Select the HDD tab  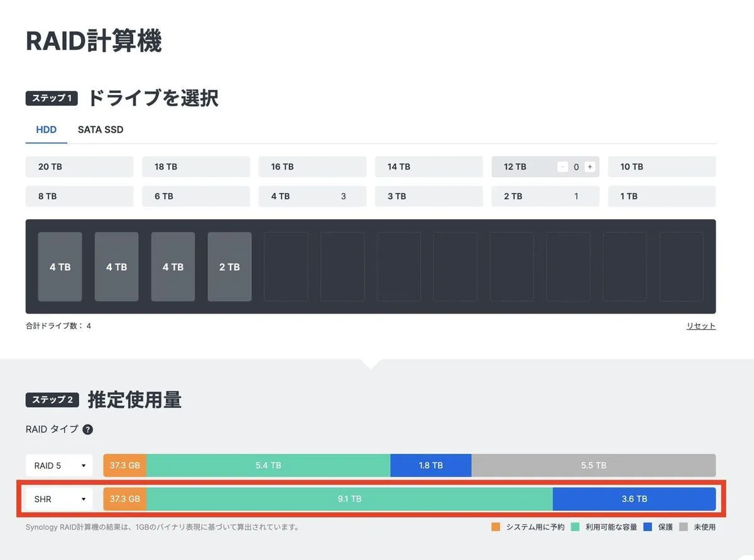pos(46,130)
